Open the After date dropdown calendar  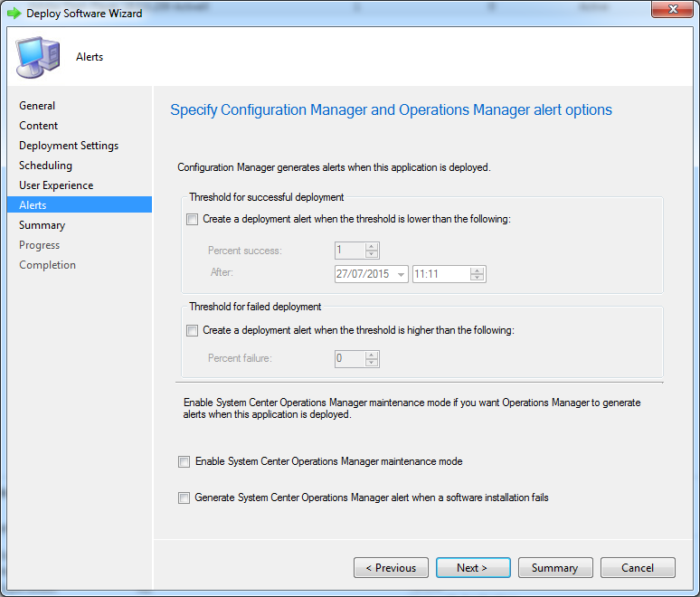point(400,274)
